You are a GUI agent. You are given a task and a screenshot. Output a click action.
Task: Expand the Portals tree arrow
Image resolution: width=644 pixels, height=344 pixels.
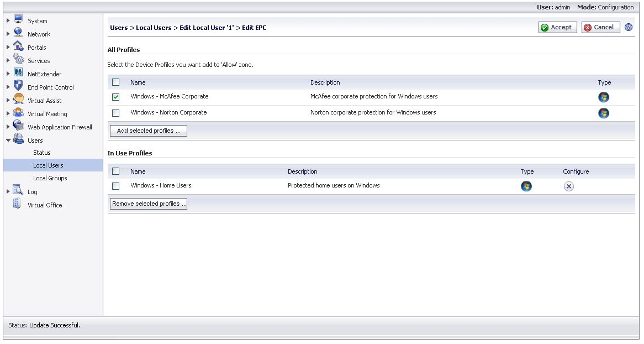(x=8, y=48)
